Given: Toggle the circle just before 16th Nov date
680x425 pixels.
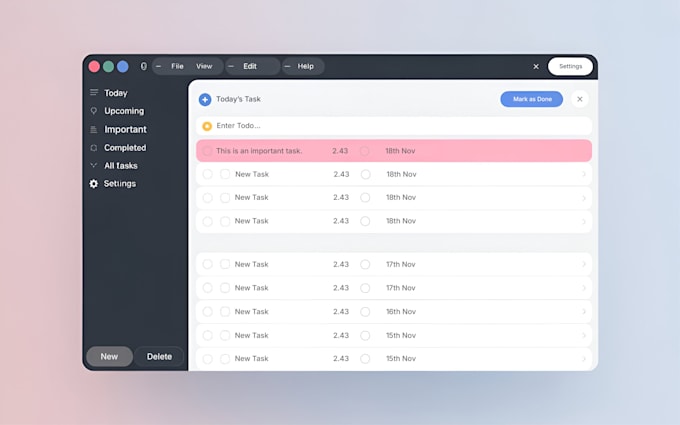Looking at the screenshot, I should tap(365, 311).
